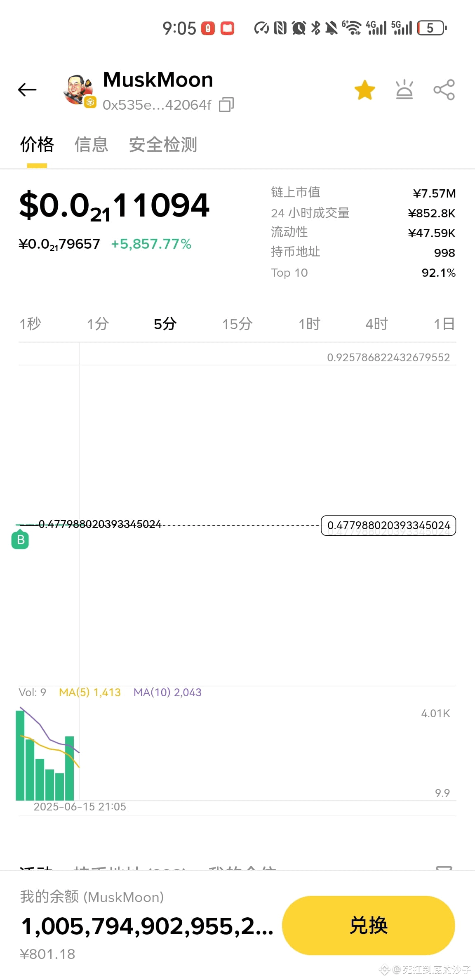Switch to the 信息 tab
Screen dimensions: 475x980
[91, 145]
